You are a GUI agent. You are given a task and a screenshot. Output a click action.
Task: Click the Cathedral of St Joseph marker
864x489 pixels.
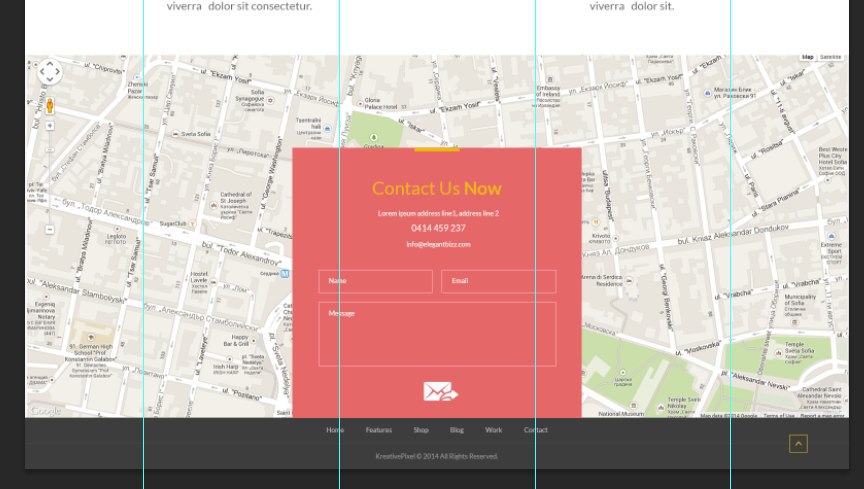214,205
